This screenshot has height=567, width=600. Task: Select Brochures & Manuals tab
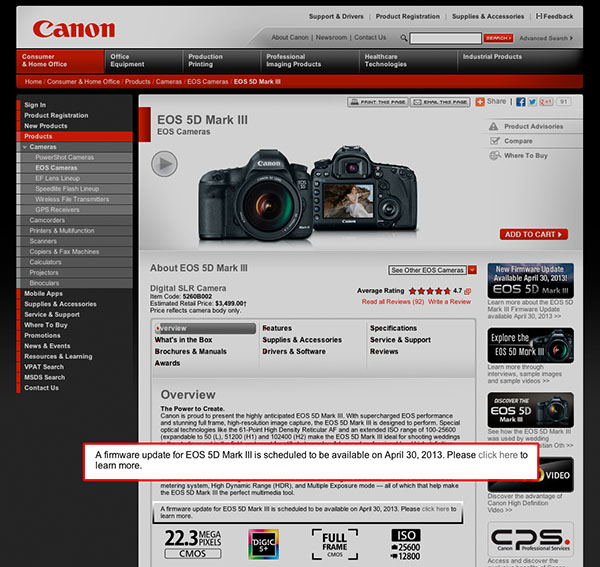coord(191,351)
